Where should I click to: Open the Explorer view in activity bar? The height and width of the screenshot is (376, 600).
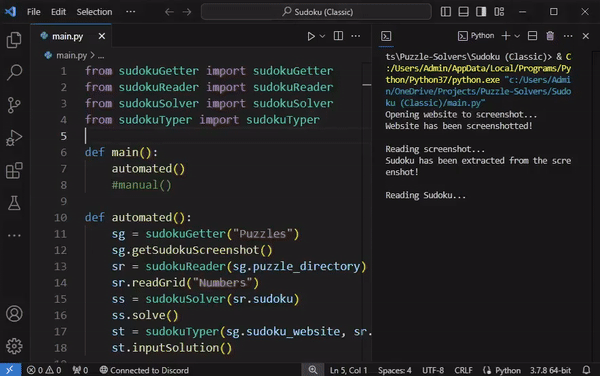[14, 40]
